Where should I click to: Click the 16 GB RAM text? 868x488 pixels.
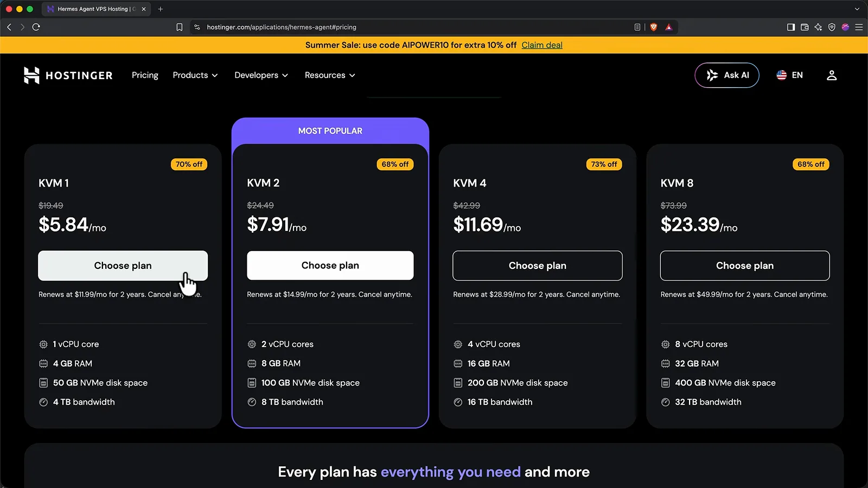pos(488,364)
